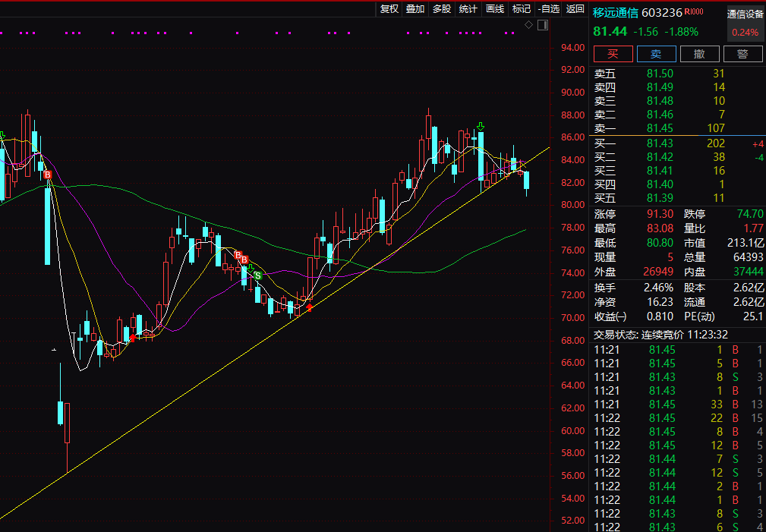Open the 叠加 overlay option

pyautogui.click(x=415, y=9)
